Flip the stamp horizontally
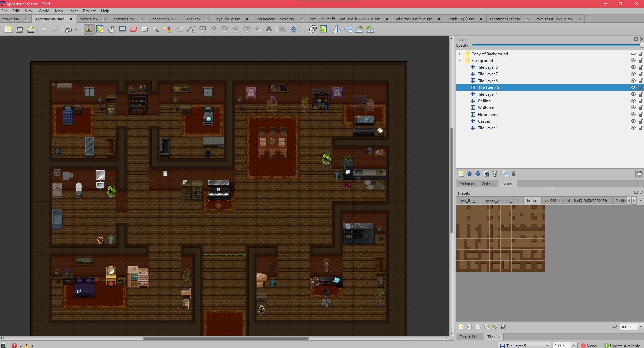644x348 pixels. point(337,29)
